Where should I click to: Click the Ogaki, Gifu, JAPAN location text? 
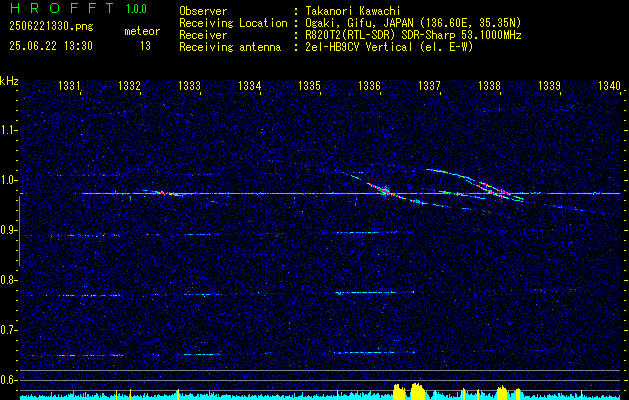point(413,23)
